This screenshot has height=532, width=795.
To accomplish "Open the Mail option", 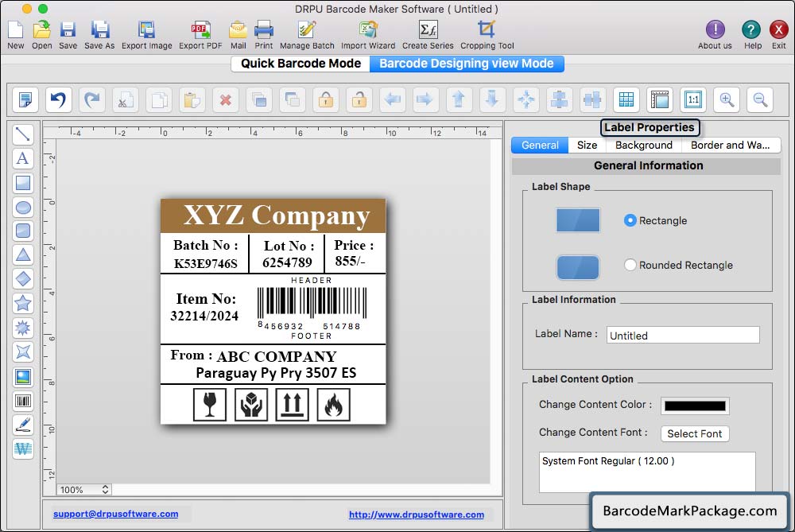I will click(x=238, y=34).
